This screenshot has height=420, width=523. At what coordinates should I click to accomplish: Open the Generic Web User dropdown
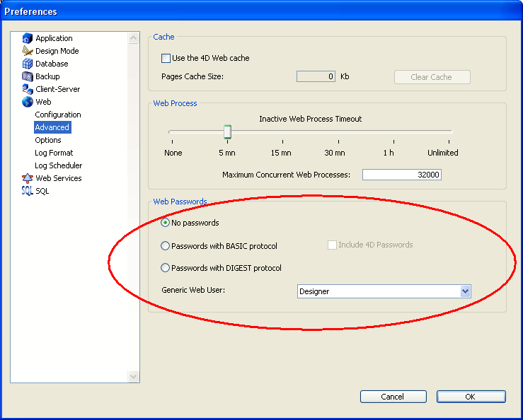tap(465, 291)
